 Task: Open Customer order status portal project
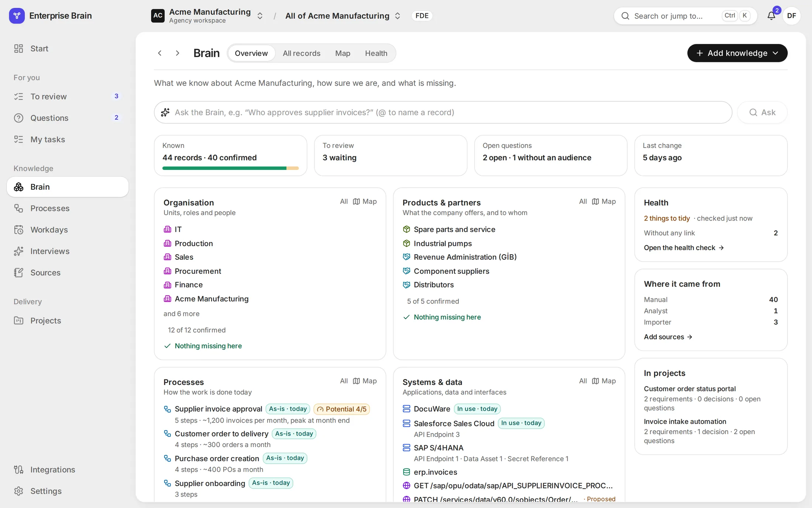[690, 389]
